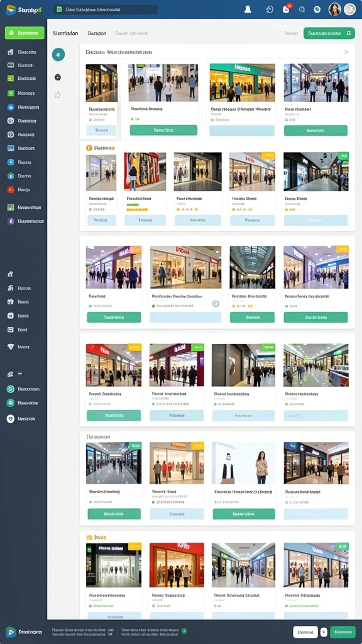Click the outlined refresh icon in the narrow column
362x644 pixels.
click(58, 95)
